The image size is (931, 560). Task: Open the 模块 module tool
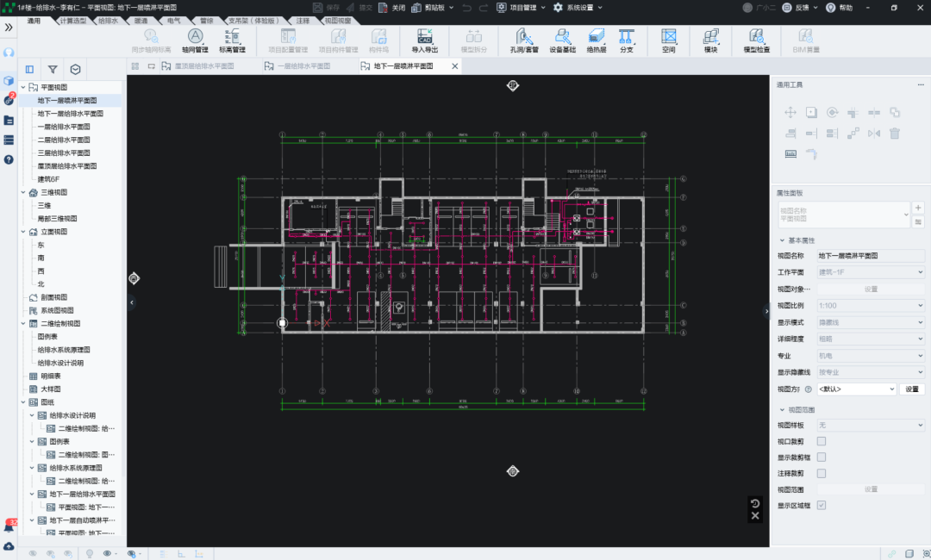click(710, 40)
